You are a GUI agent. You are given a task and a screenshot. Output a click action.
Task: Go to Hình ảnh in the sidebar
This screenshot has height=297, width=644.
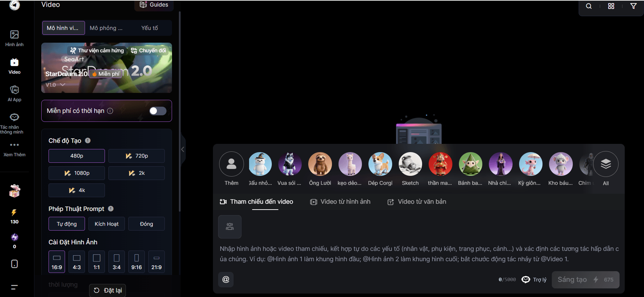(x=14, y=39)
